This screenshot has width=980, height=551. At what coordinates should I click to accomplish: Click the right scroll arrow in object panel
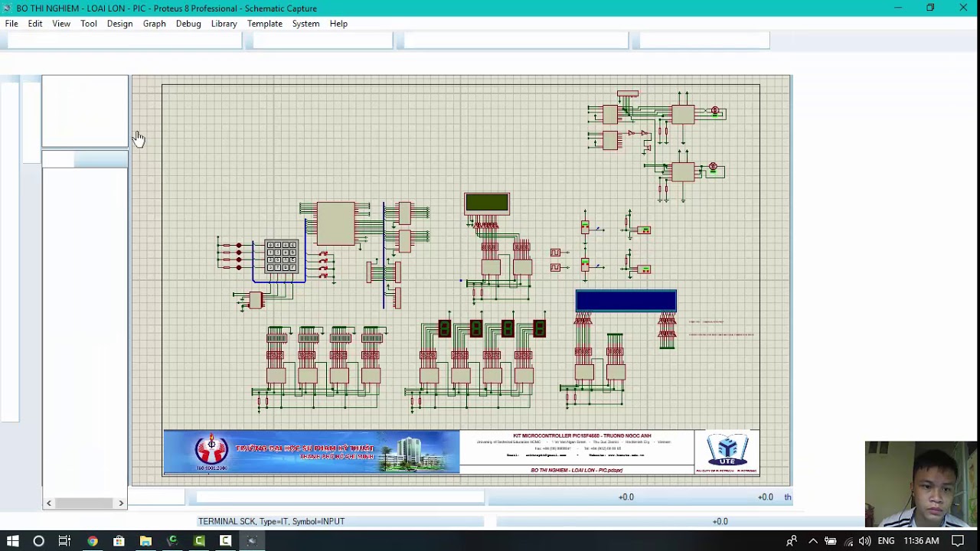click(121, 503)
